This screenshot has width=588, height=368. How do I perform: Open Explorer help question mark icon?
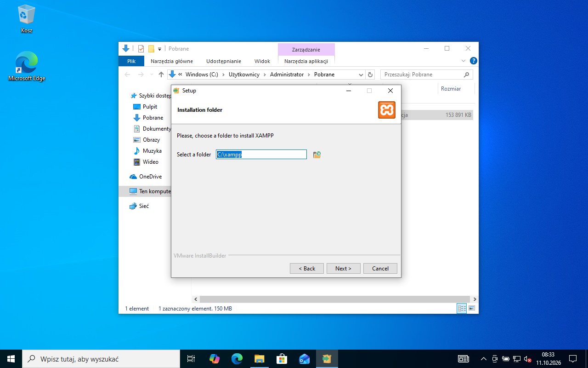point(474,61)
